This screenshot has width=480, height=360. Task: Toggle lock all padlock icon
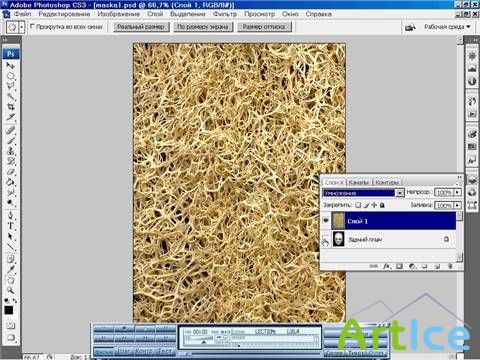(x=382, y=205)
